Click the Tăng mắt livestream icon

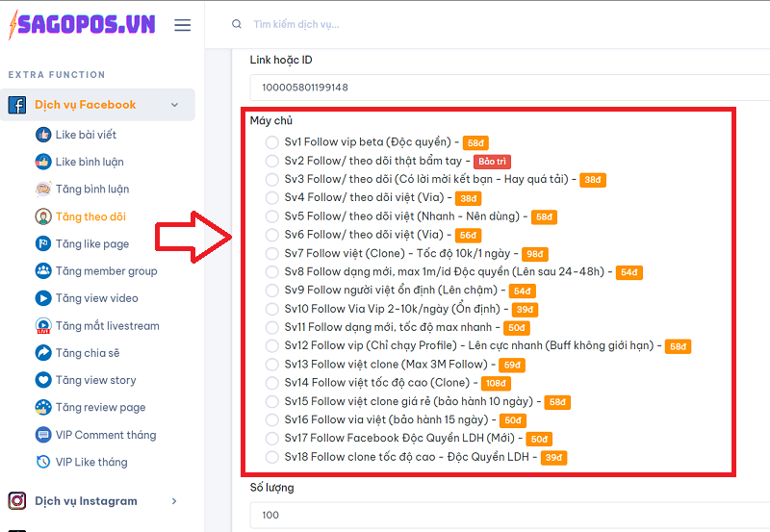pos(42,326)
